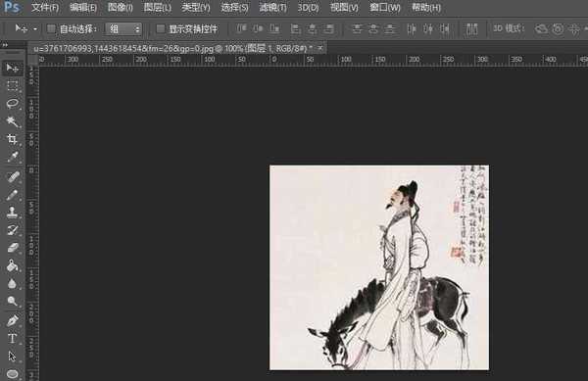
Task: Select the Paint Bucket tool
Action: pyautogui.click(x=13, y=266)
